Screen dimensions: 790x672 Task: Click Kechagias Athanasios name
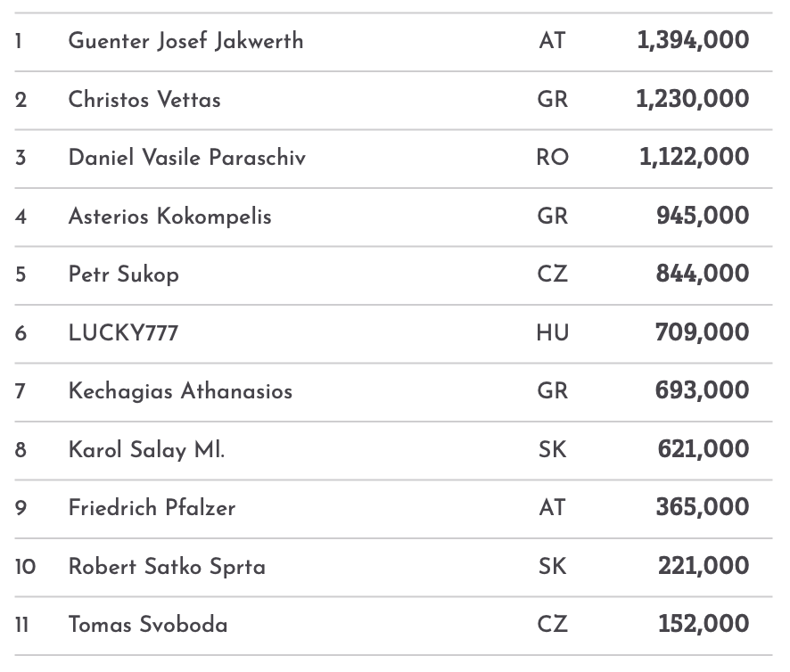pyautogui.click(x=180, y=391)
